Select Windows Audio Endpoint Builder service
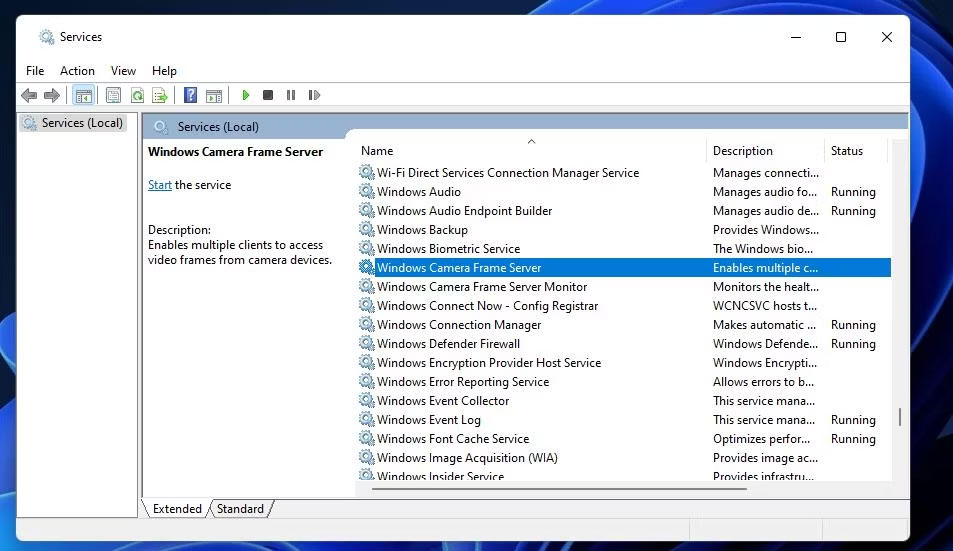 464,211
